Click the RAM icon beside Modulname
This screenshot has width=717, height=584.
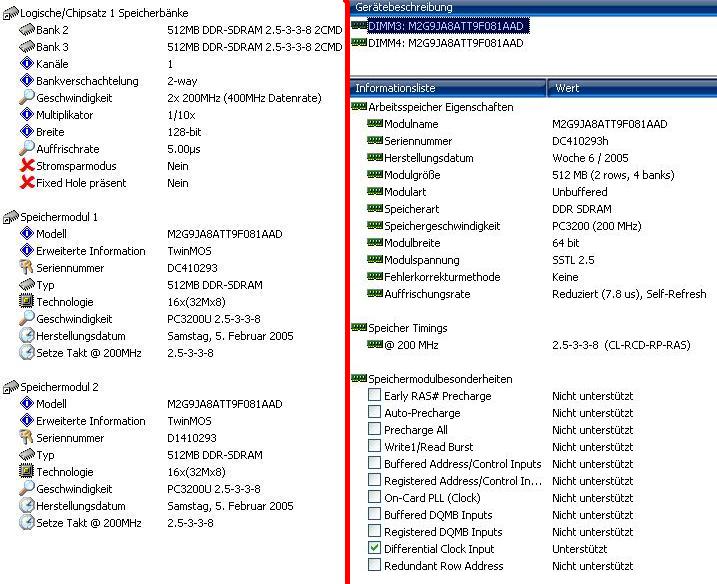375,123
